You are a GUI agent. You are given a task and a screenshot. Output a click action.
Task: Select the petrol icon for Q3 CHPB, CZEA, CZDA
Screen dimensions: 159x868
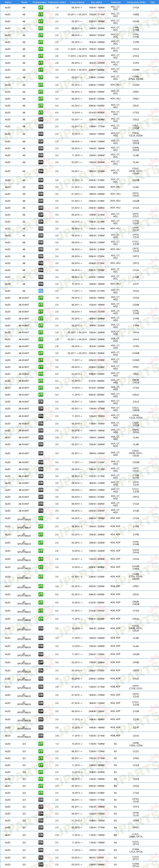pyautogui.click(x=41, y=744)
